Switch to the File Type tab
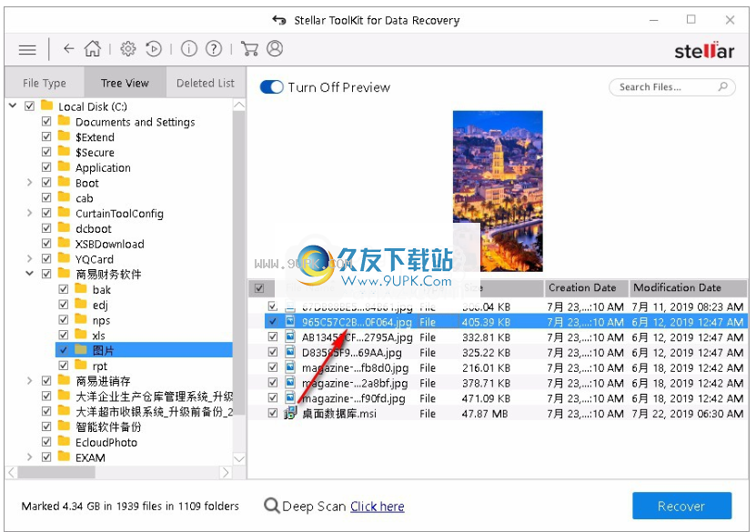The height and width of the screenshot is (532, 756). tap(45, 83)
